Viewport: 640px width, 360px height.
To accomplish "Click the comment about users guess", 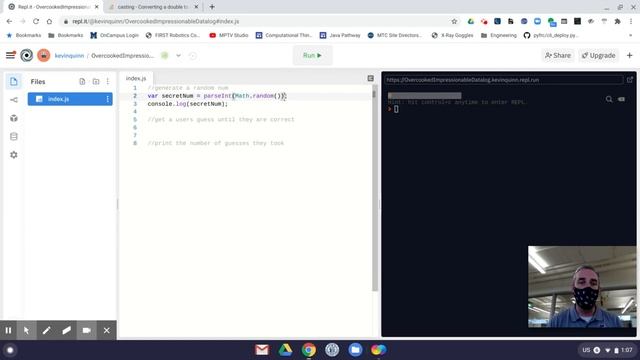I will (x=221, y=120).
